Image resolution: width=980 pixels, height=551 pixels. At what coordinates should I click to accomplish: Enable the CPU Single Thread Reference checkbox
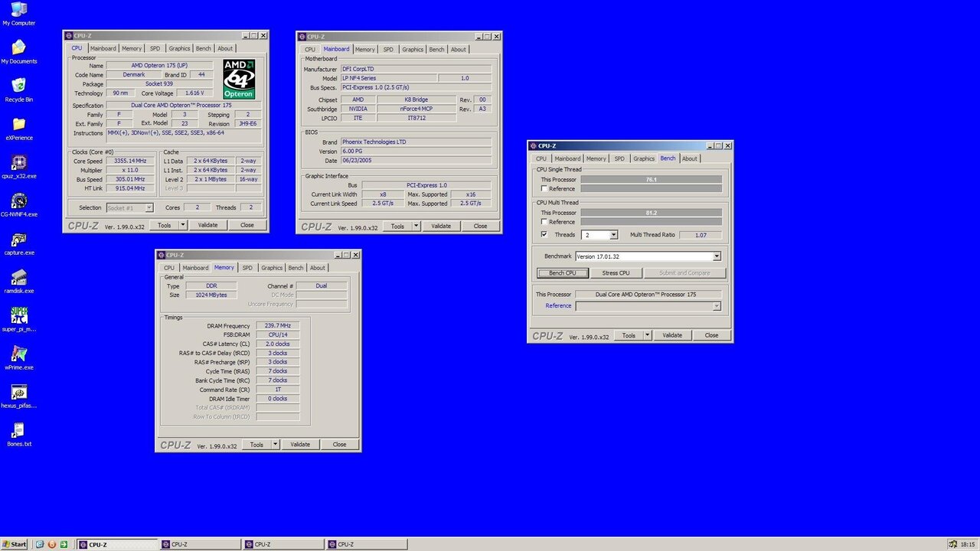point(544,189)
